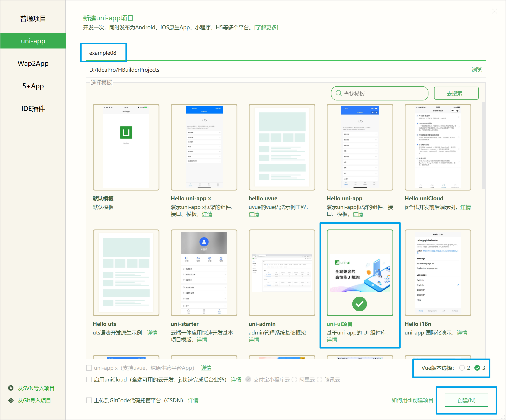Screen dimensions: 506x420
Task: Open 详情 link for Hello uts
Action: pyautogui.click(x=152, y=333)
